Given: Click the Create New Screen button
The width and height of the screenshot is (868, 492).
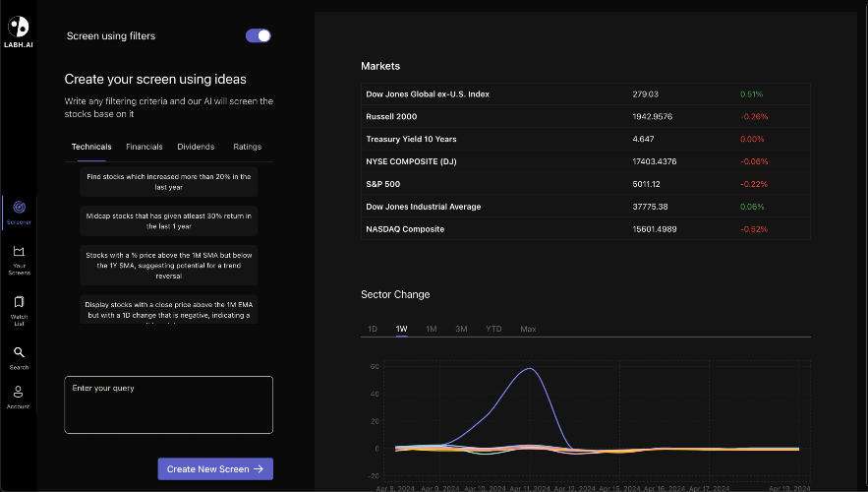Looking at the screenshot, I should (215, 469).
